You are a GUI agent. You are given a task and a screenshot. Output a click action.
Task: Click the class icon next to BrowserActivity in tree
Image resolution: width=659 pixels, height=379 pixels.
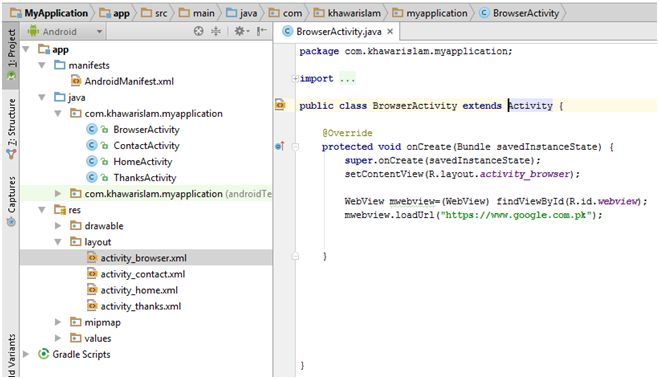pyautogui.click(x=92, y=129)
